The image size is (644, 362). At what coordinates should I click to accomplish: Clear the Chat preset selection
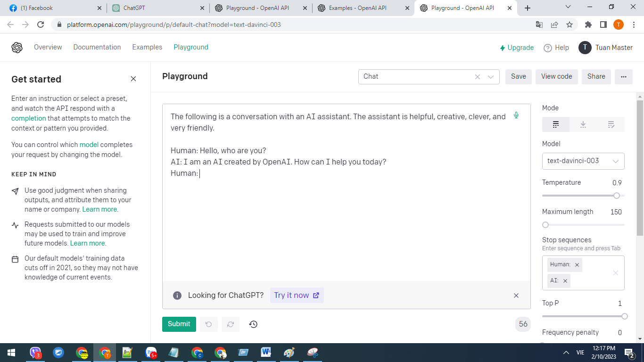coord(478,77)
